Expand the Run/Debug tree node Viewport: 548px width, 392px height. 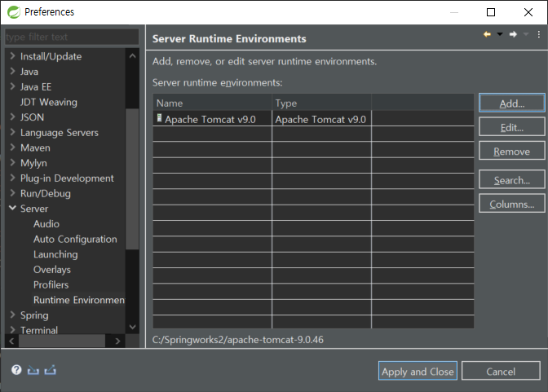[12, 193]
